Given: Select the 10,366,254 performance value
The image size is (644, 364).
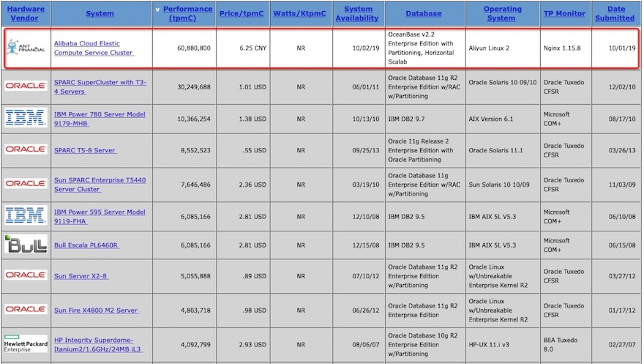Looking at the screenshot, I should pos(194,119).
